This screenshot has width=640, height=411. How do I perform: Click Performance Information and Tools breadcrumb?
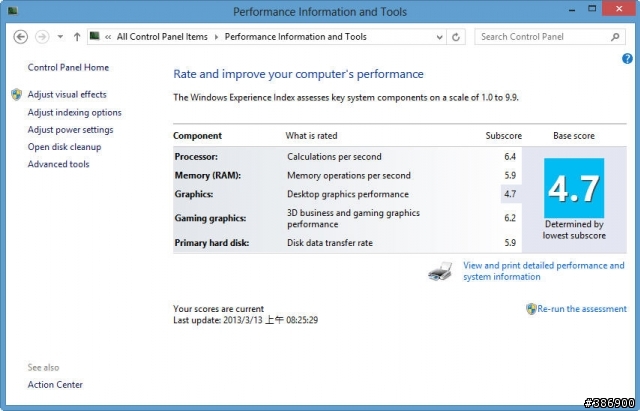[296, 37]
